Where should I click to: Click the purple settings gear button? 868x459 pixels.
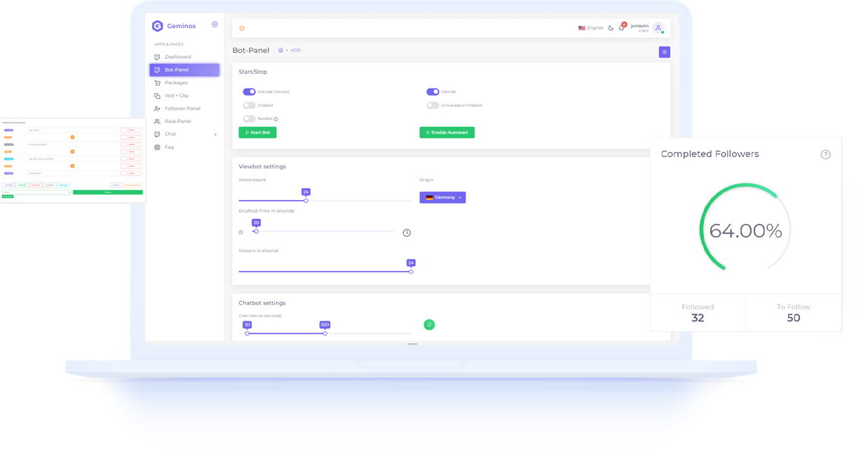click(664, 52)
